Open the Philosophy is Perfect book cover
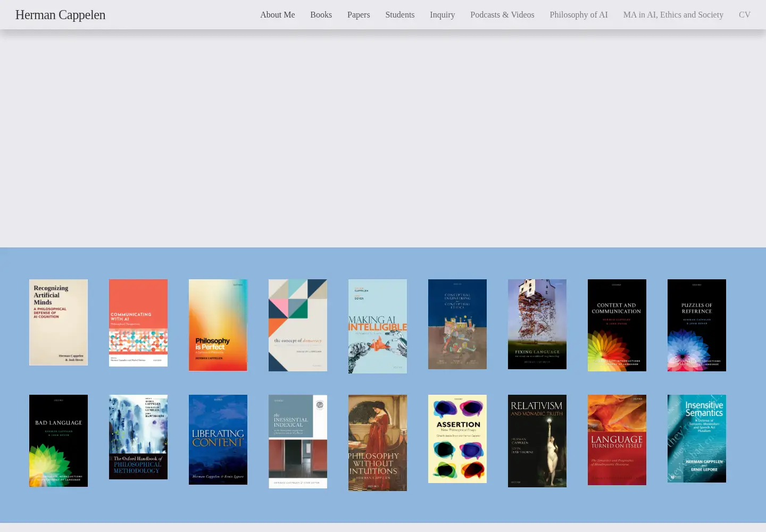The height and width of the screenshot is (532, 766). click(218, 325)
